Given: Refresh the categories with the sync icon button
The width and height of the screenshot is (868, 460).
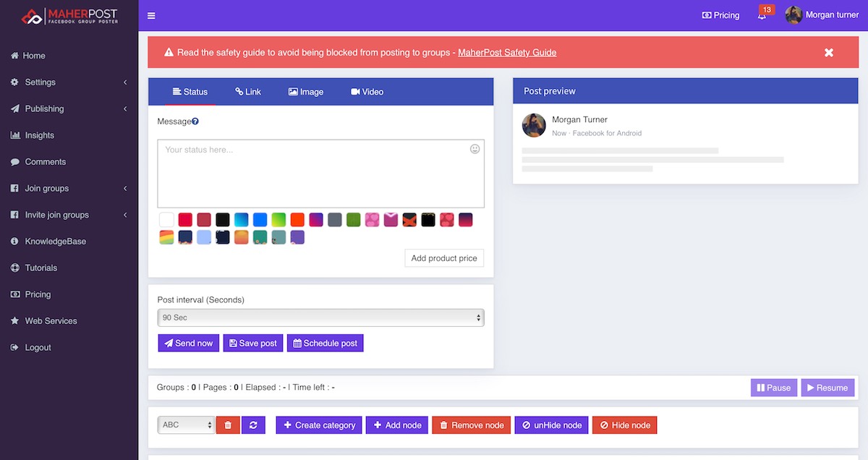Looking at the screenshot, I should 253,425.
